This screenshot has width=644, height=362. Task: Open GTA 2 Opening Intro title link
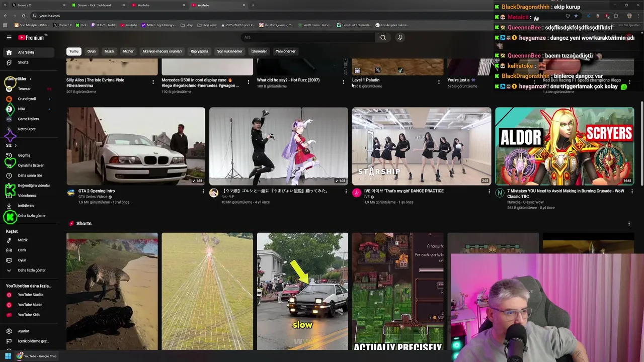point(97,191)
